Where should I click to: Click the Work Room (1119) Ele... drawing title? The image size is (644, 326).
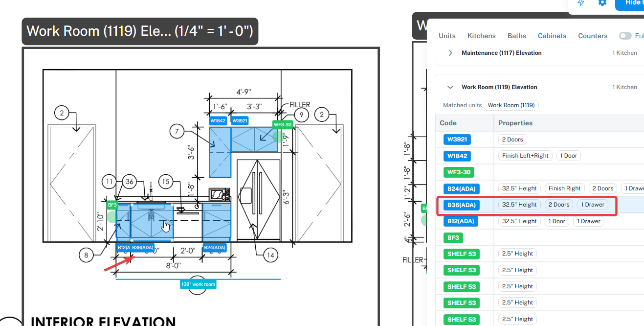pos(140,31)
